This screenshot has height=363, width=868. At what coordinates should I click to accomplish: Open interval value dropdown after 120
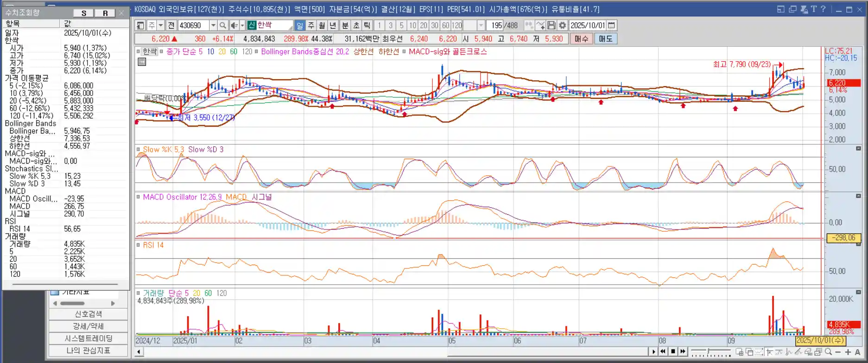(481, 25)
